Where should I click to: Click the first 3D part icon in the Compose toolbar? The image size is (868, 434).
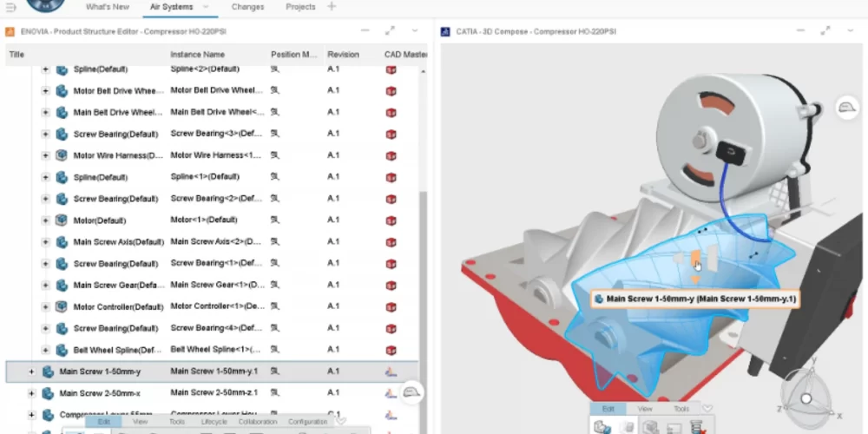click(602, 427)
